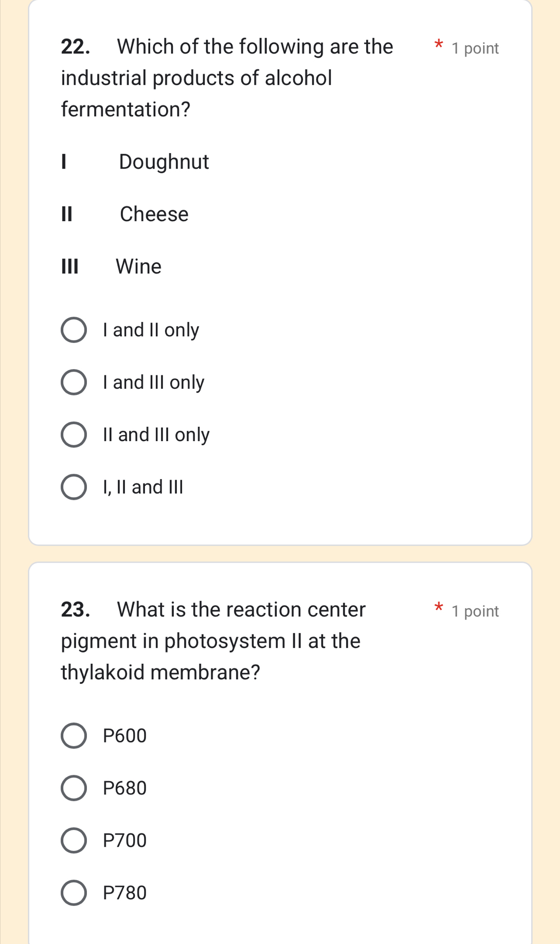The image size is (560, 944).
Task: Choose P780 for the photosystem question
Action: pos(74,893)
